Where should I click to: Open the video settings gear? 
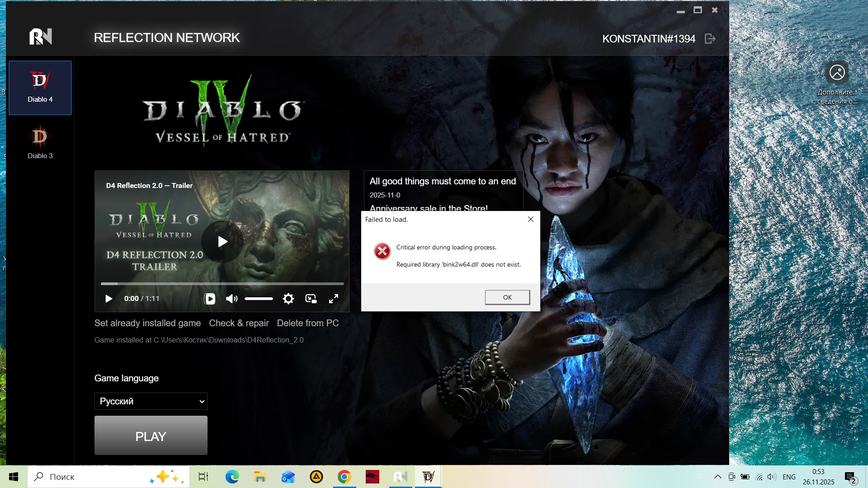click(x=288, y=299)
